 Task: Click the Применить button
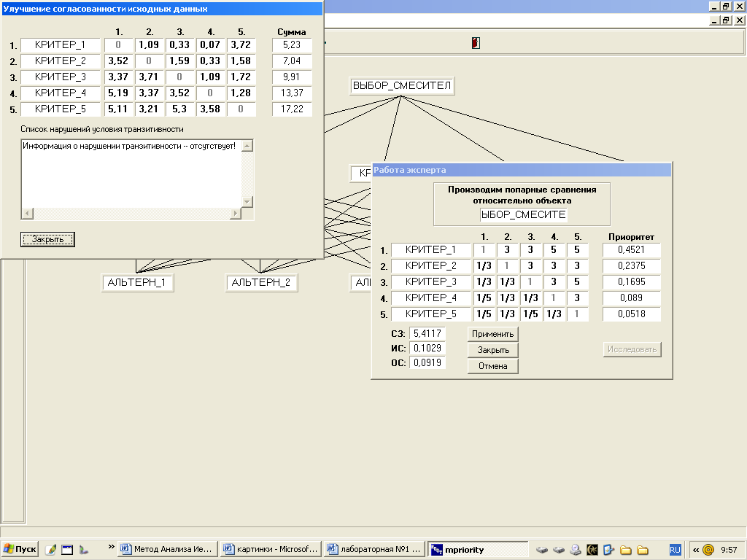point(493,334)
